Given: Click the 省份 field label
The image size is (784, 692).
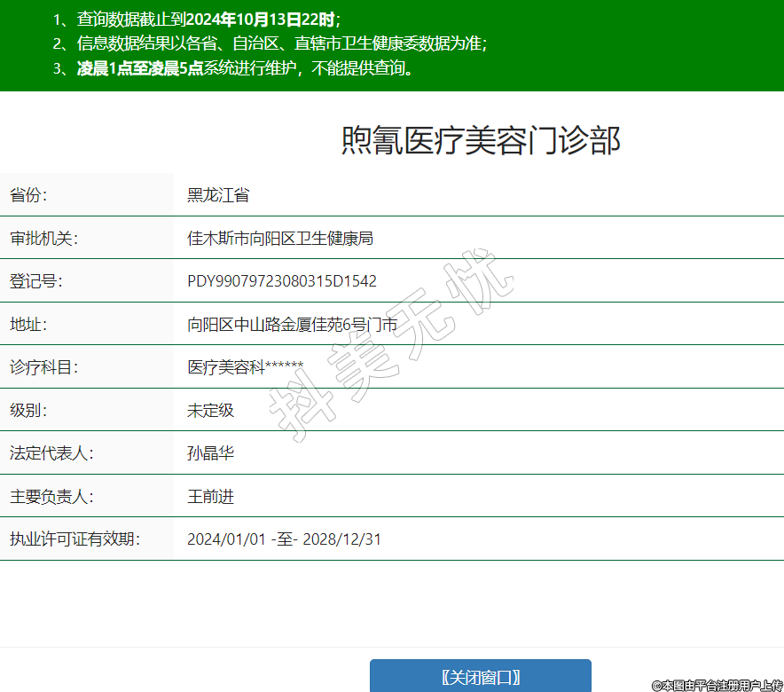Looking at the screenshot, I should point(28,195).
